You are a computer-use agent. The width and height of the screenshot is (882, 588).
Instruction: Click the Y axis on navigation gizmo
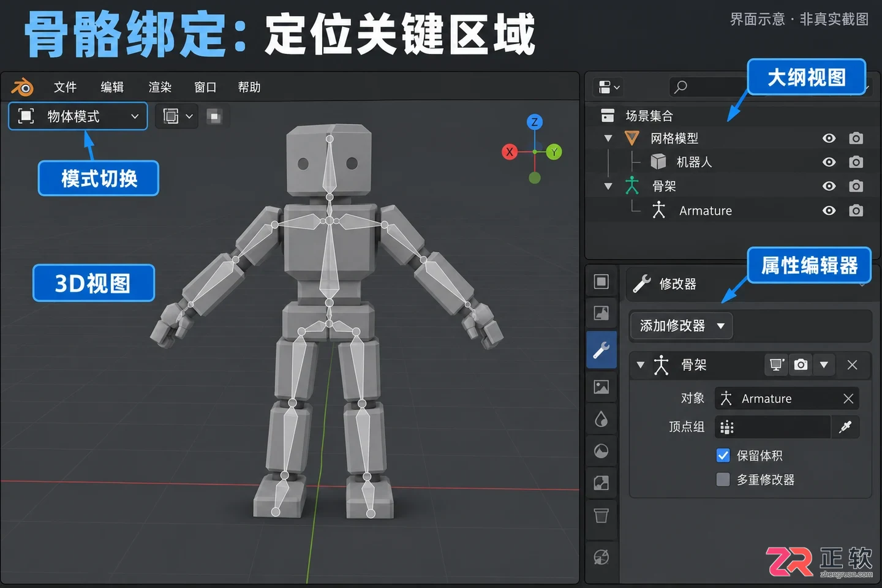[x=554, y=152]
